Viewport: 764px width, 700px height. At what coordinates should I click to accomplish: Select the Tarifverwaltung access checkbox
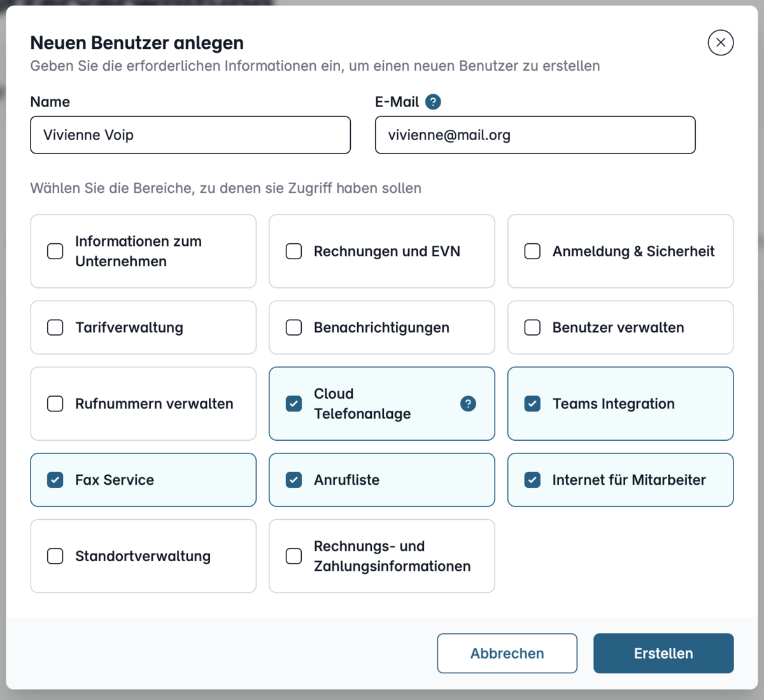55,327
